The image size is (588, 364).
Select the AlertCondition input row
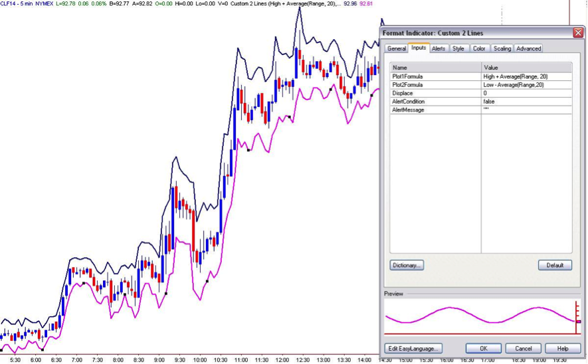481,102
